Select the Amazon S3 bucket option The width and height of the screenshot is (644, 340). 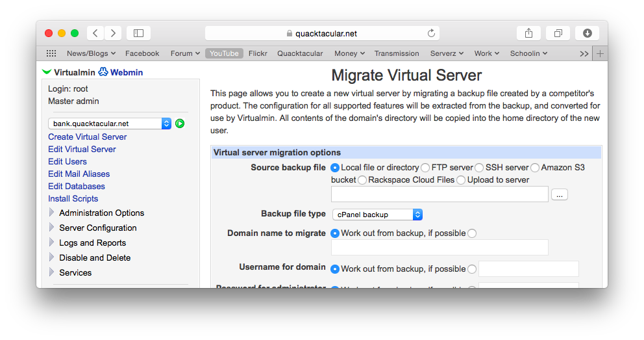coord(535,168)
